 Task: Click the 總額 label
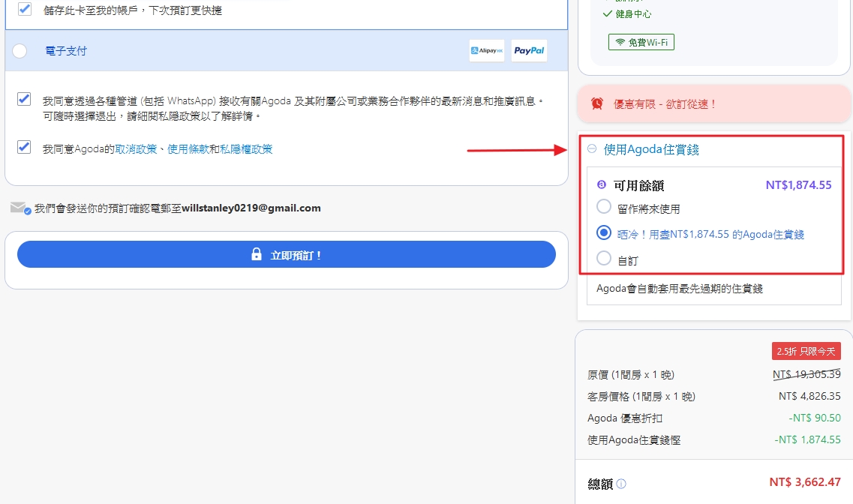601,484
